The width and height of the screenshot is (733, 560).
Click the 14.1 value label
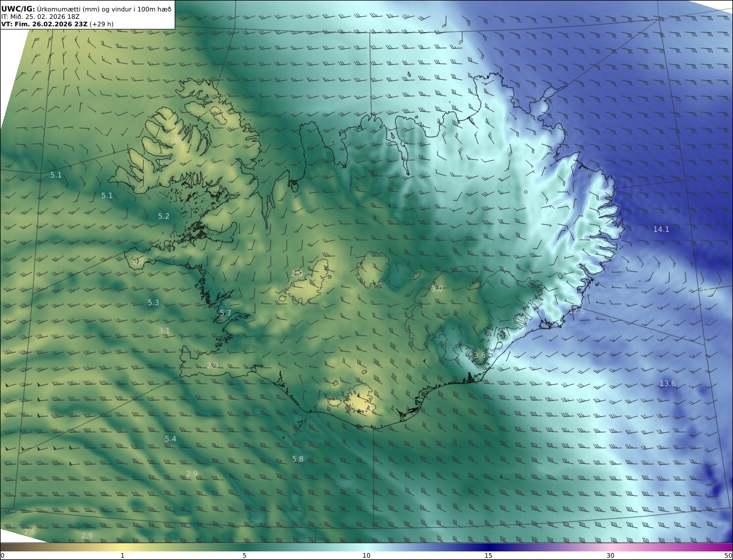[x=661, y=229]
